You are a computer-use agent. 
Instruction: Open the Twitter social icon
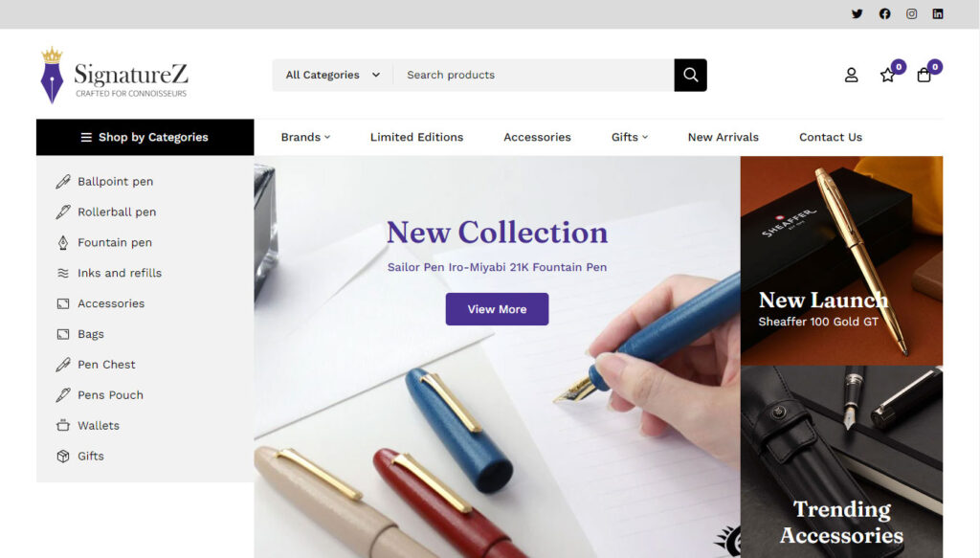tap(857, 13)
